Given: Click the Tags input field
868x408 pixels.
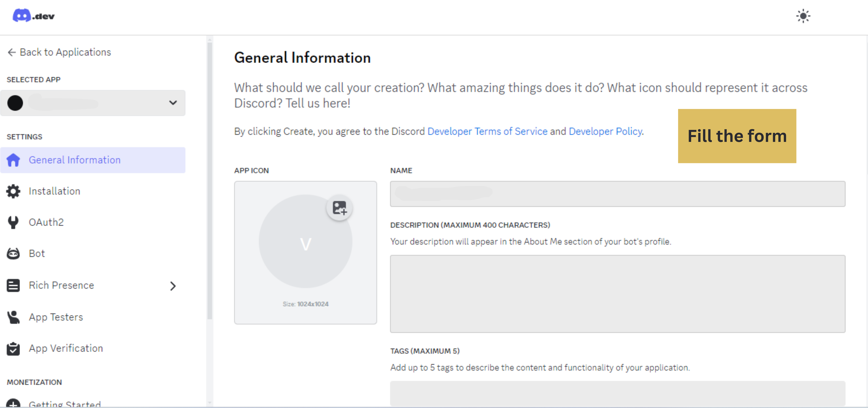Looking at the screenshot, I should [617, 393].
